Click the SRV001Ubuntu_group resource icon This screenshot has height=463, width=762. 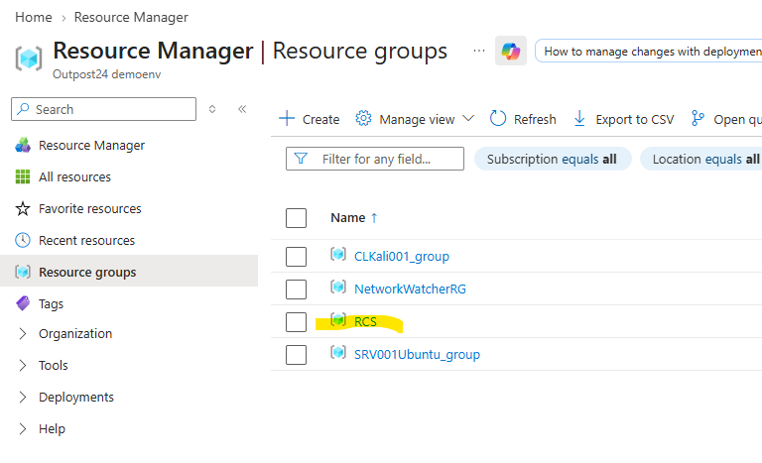[338, 352]
